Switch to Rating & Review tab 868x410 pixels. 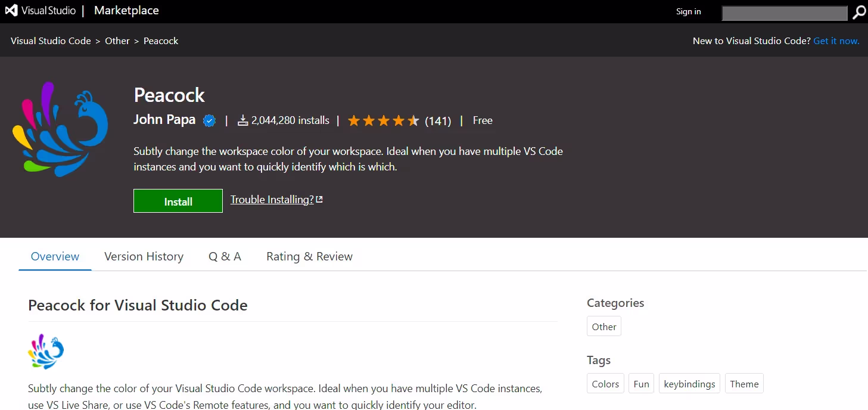coord(309,257)
